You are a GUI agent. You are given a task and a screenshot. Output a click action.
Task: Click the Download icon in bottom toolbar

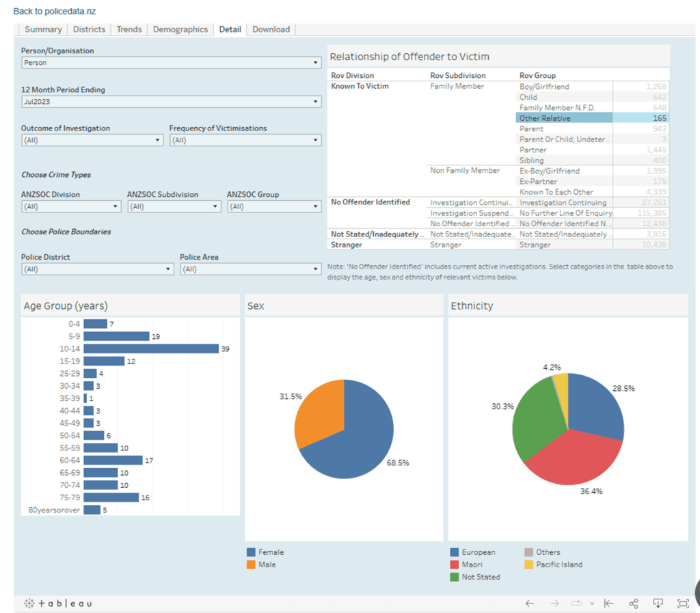pyautogui.click(x=658, y=603)
